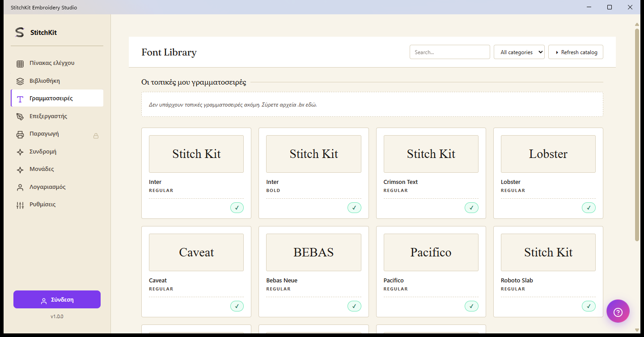Click the Οι τοπικές μου γραμματοσειρές heading
The height and width of the screenshot is (337, 644).
194,82
